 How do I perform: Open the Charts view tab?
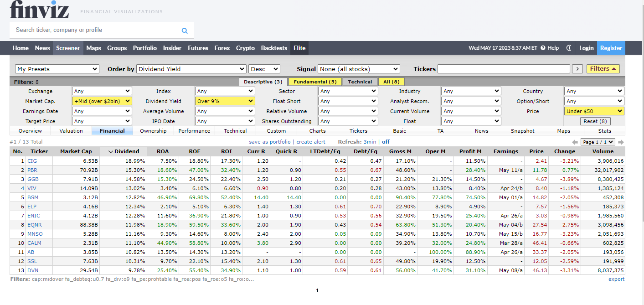[x=317, y=131]
